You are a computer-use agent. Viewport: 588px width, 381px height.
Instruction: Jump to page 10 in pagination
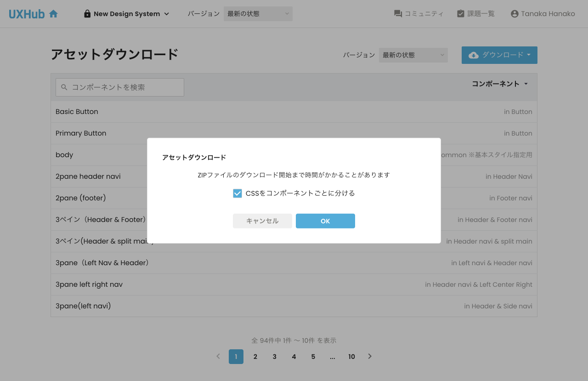point(351,356)
